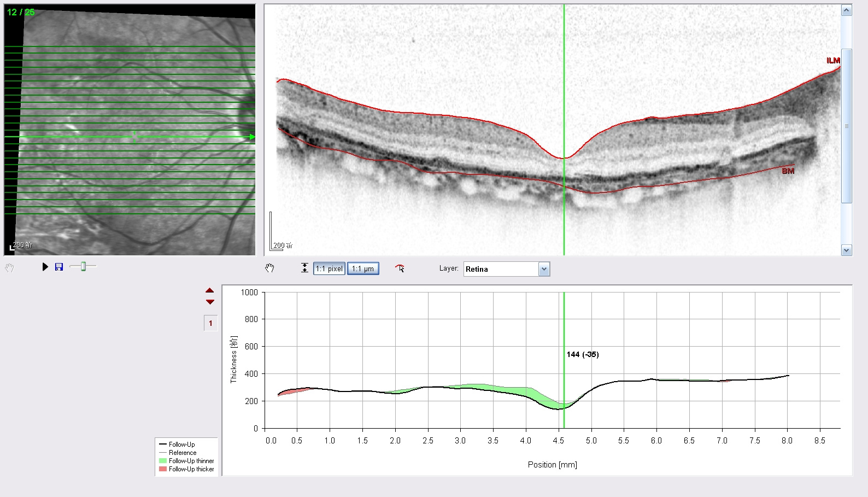This screenshot has height=497, width=868.
Task: Click the numbered 1 button beside chart
Action: [210, 323]
